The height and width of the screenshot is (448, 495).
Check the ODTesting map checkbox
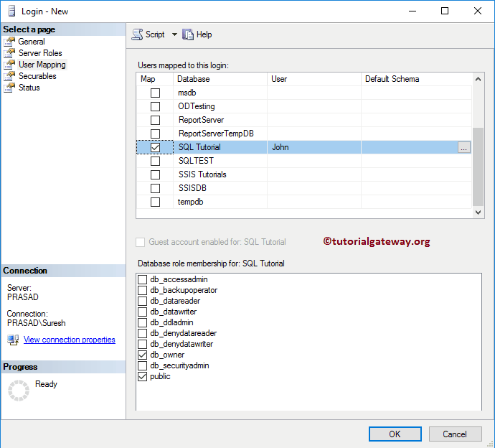point(155,106)
